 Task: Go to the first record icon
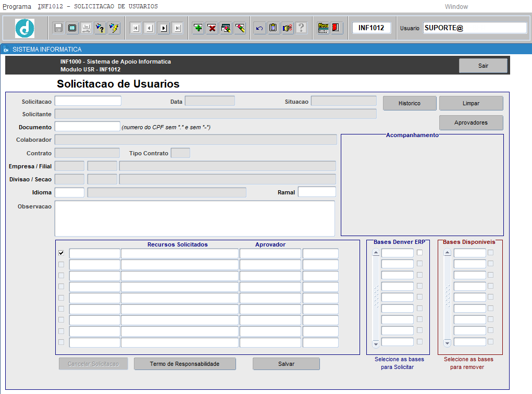tap(135, 28)
